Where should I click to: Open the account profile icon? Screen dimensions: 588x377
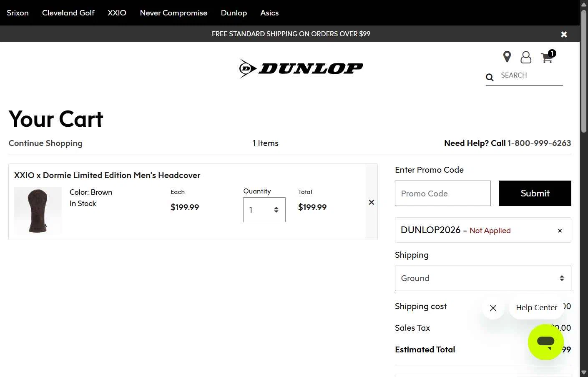(x=526, y=57)
